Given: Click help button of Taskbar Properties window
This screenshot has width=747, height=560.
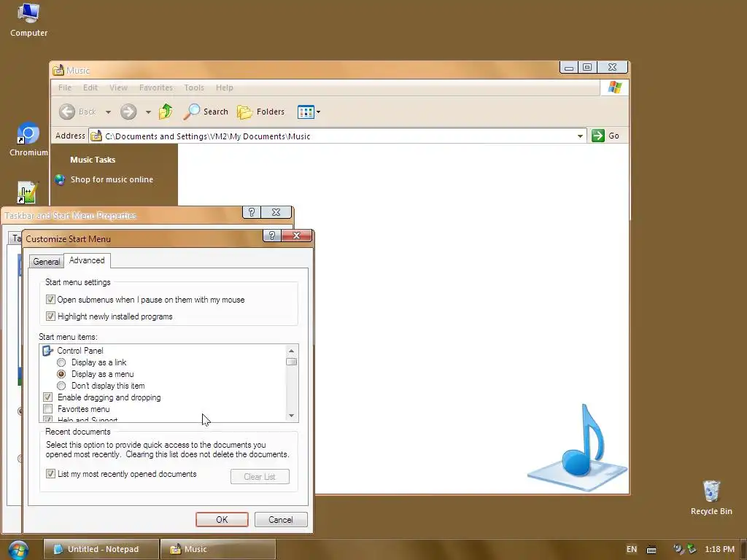Looking at the screenshot, I should [x=252, y=212].
